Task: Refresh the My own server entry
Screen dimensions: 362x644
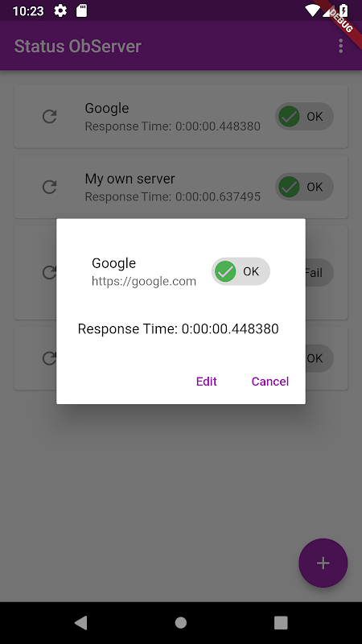Action: (x=50, y=188)
